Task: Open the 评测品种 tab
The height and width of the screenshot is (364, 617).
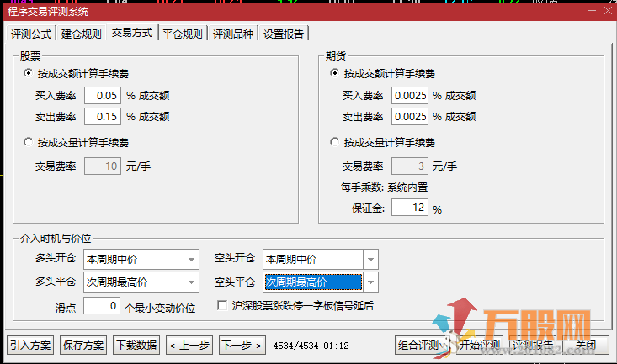Action: pyautogui.click(x=233, y=34)
